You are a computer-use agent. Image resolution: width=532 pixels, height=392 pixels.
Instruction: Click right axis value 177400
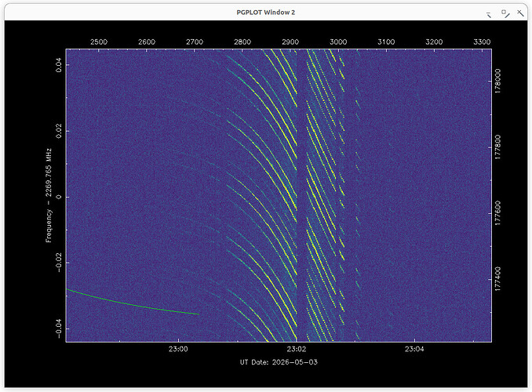point(497,279)
